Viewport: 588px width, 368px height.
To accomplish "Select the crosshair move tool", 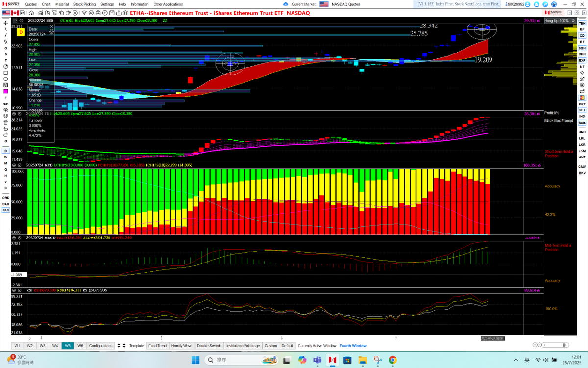I will (x=5, y=23).
